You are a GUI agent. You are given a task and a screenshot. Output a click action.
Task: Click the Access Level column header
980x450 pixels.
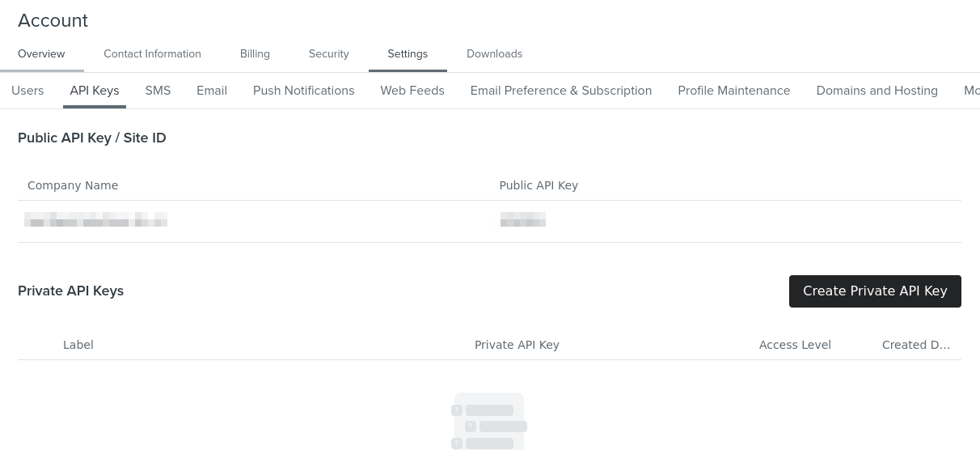coord(795,345)
